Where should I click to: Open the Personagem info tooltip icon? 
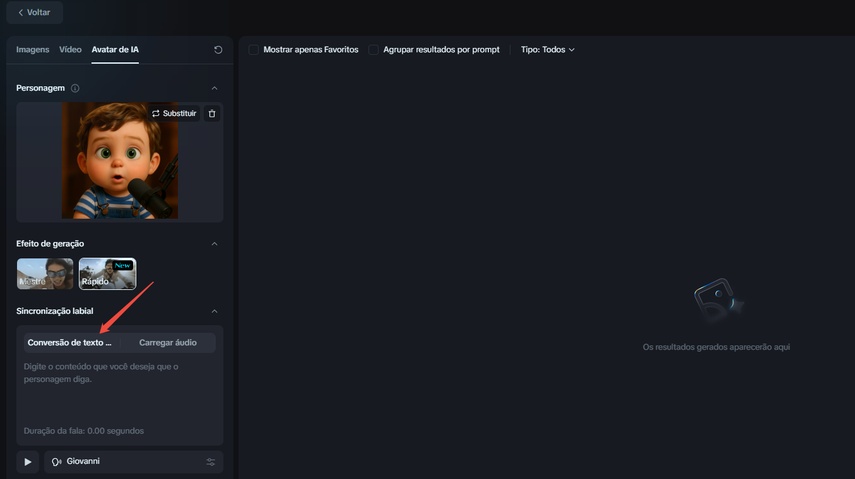(x=75, y=88)
